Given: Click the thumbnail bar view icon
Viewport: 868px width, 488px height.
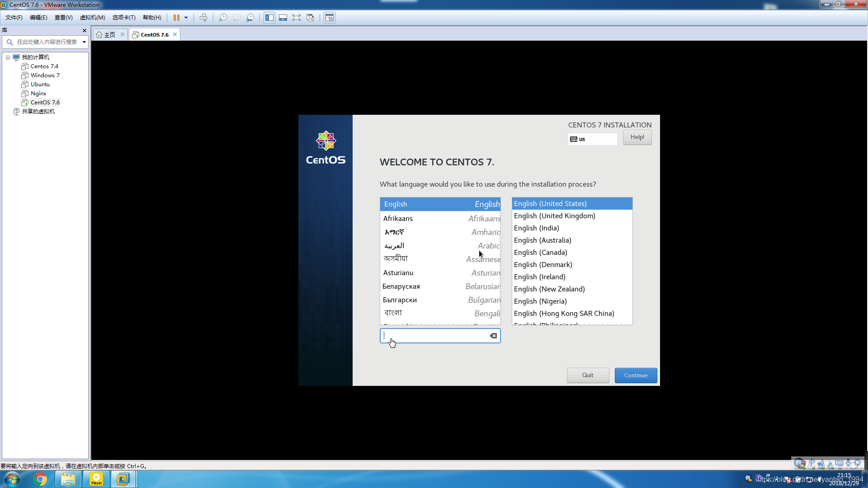Looking at the screenshot, I should tap(283, 18).
